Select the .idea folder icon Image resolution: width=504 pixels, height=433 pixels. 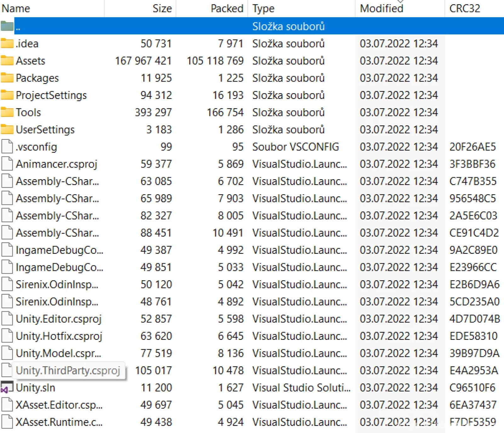7,43
